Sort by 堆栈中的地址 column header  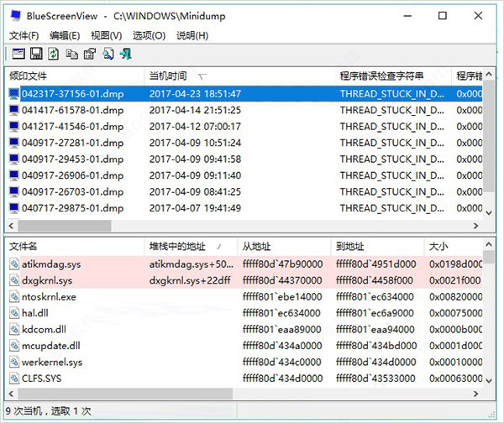click(191, 247)
